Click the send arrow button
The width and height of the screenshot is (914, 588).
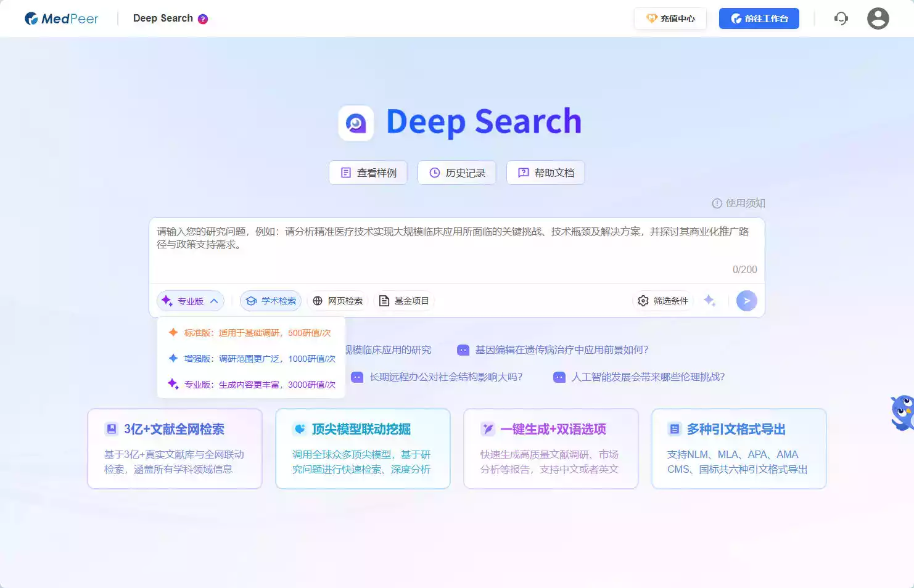click(747, 301)
